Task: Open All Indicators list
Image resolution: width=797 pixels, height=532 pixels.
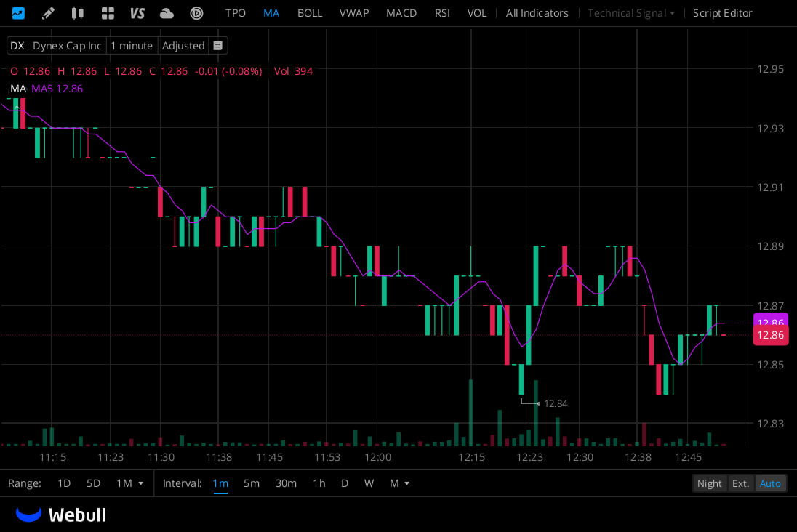Action: pyautogui.click(x=537, y=13)
